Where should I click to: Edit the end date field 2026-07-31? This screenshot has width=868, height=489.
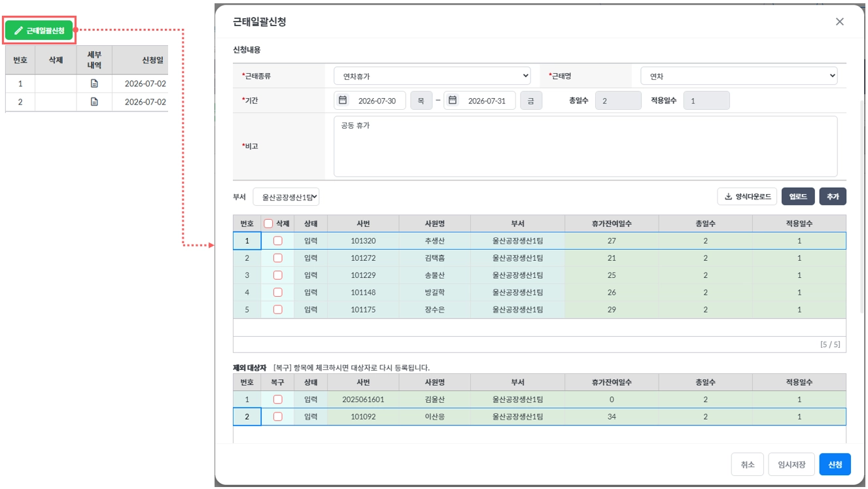coord(487,101)
